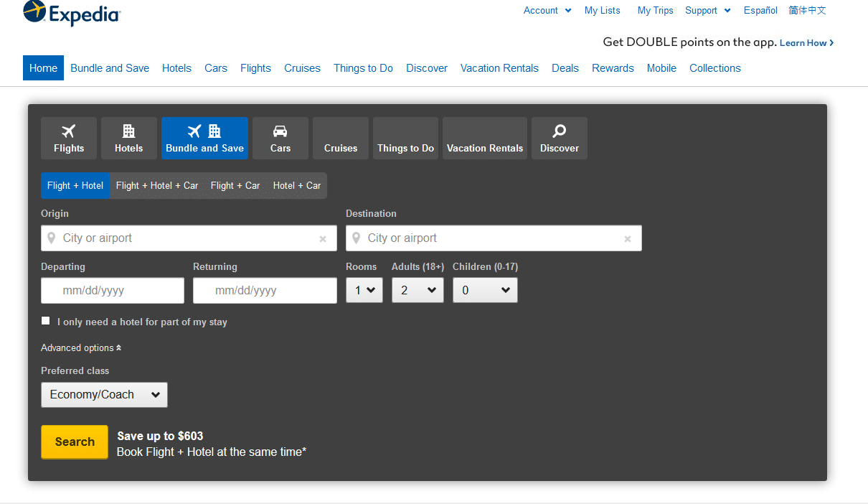Clear the Destination field with X icon
The width and height of the screenshot is (868, 504).
628,239
